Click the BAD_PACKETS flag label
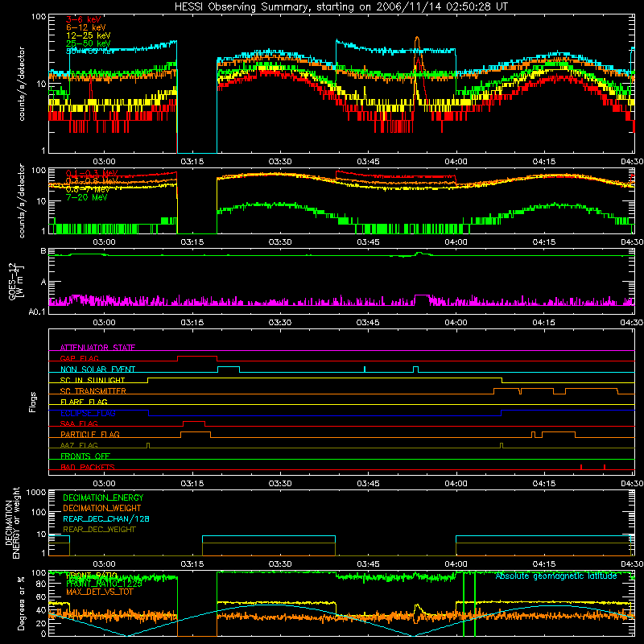 click(88, 467)
